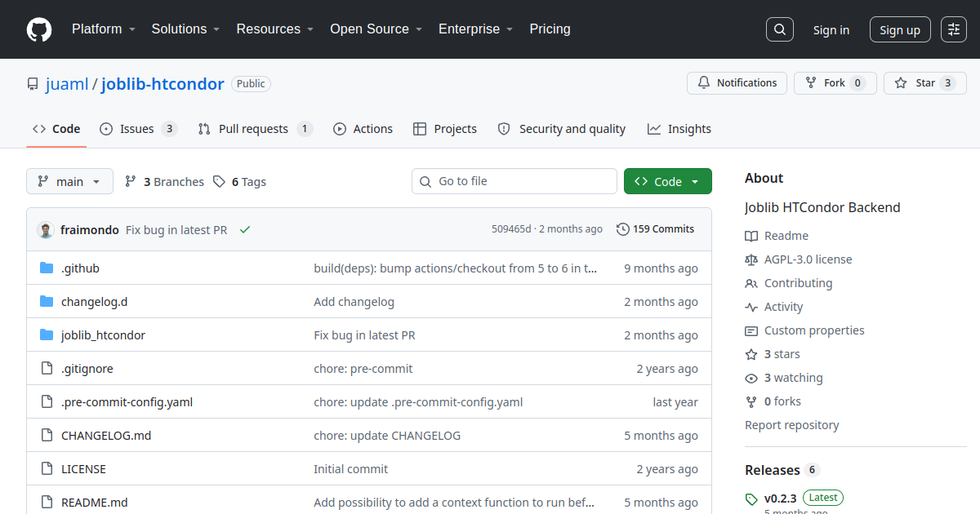Switch to the Insights tab
The height and width of the screenshot is (514, 980).
tap(679, 129)
